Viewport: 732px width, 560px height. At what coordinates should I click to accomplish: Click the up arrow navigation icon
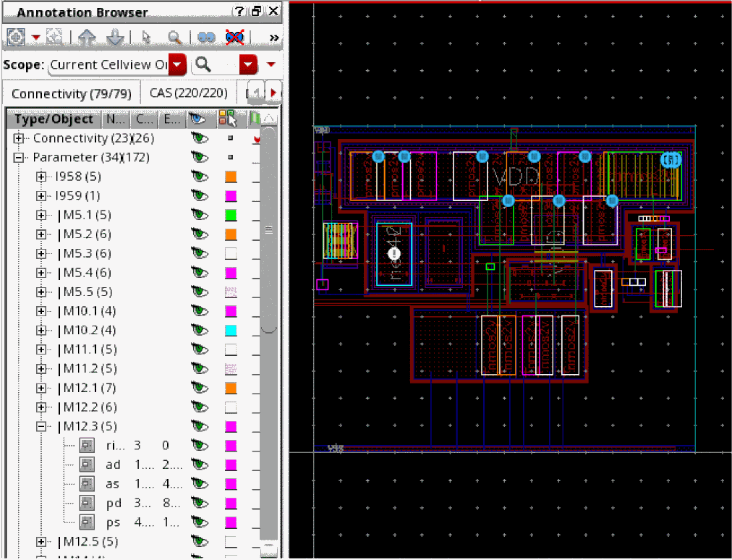coord(87,37)
